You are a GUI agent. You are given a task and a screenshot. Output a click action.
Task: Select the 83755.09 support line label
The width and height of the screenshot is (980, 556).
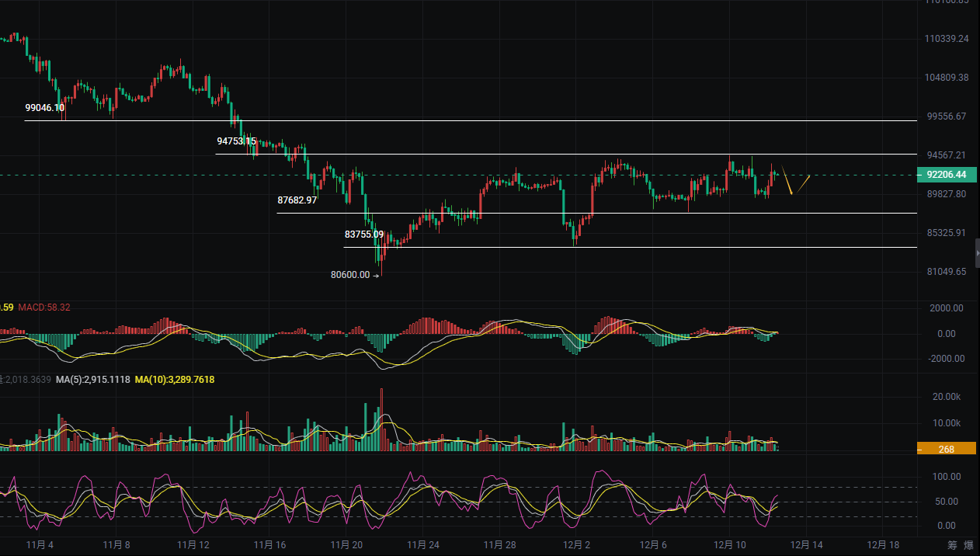pyautogui.click(x=364, y=234)
